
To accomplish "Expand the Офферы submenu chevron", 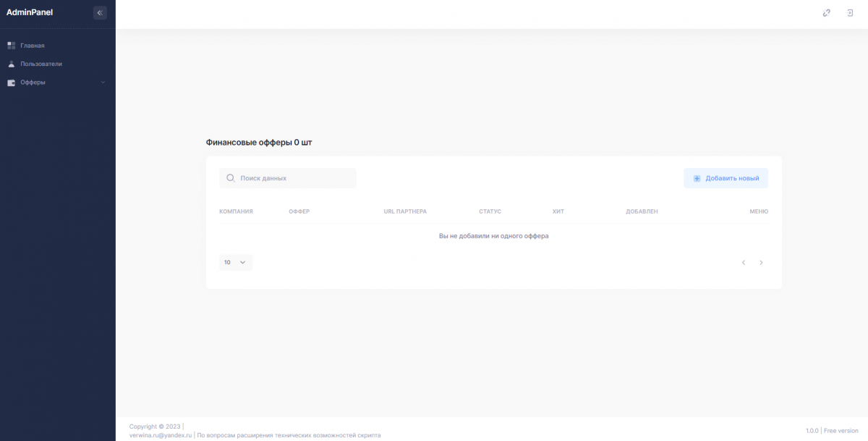I will 103,83.
